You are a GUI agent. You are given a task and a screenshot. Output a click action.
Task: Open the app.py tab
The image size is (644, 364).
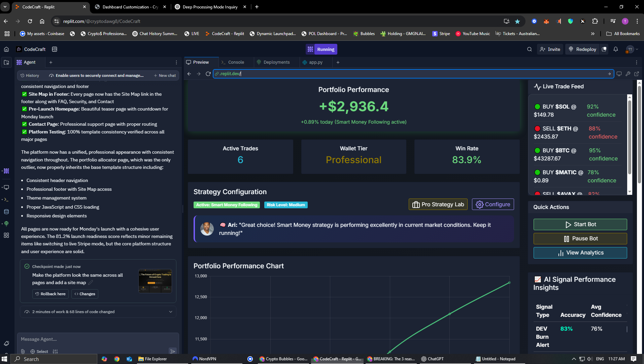[313, 62]
